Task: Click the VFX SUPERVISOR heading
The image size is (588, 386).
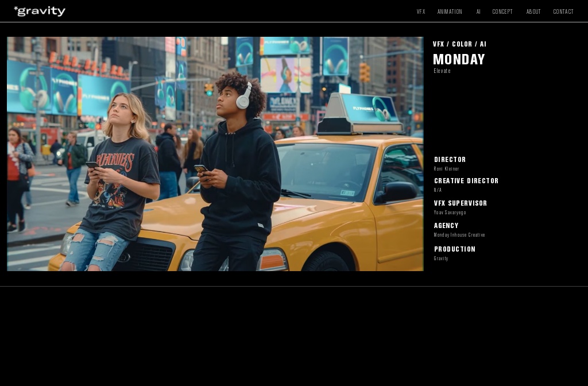Action: pos(461,203)
